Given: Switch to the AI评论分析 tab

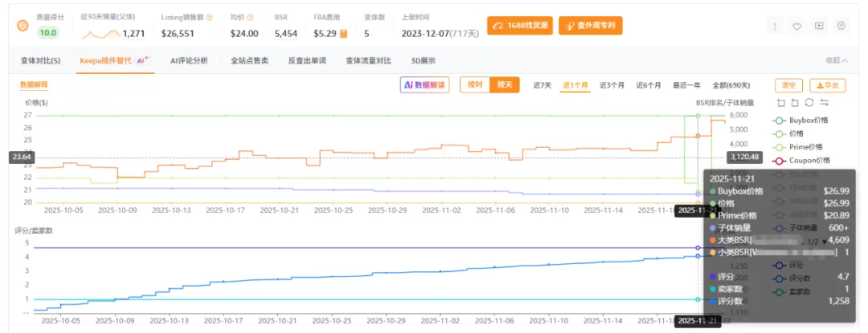Looking at the screenshot, I should 188,60.
